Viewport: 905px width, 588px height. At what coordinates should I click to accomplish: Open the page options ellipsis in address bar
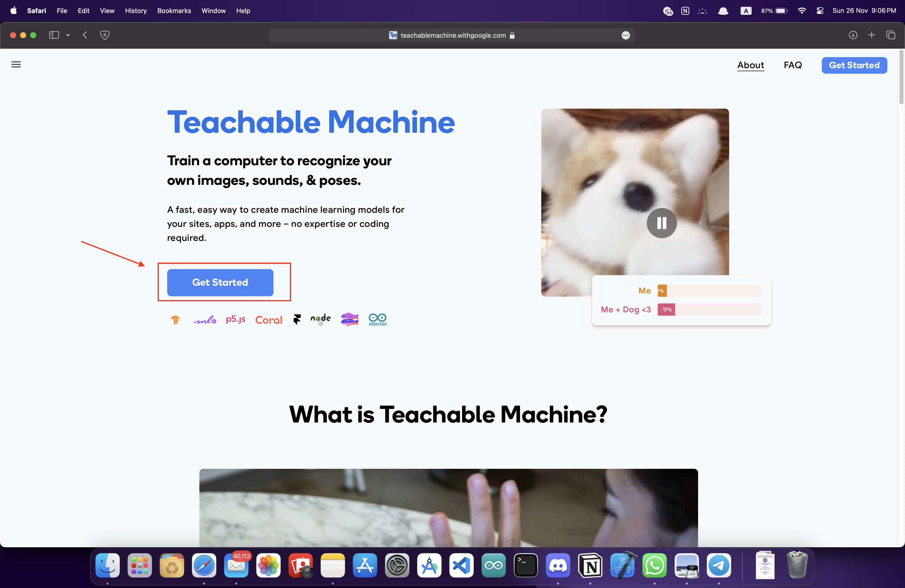click(x=625, y=35)
